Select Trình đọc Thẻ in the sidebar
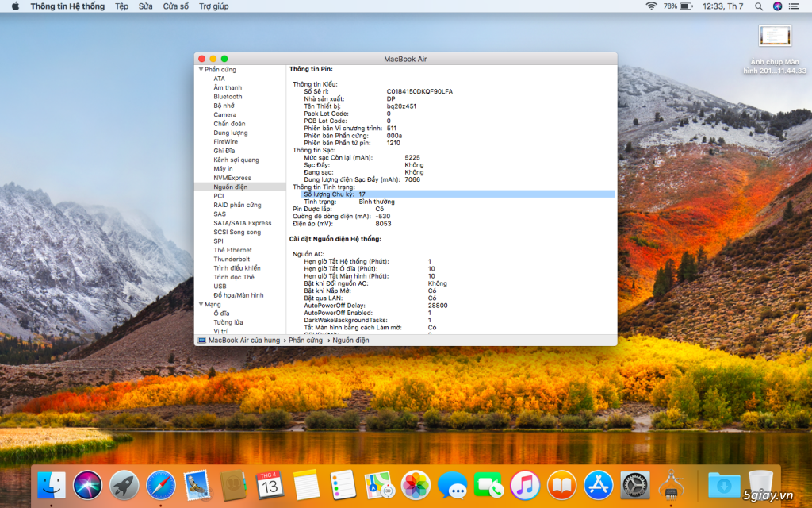Screen dimensions: 812x508 (234, 277)
